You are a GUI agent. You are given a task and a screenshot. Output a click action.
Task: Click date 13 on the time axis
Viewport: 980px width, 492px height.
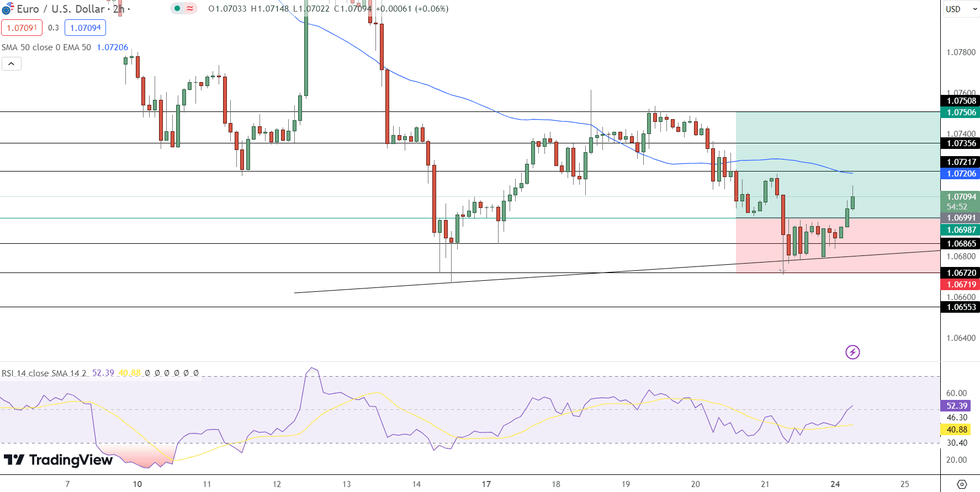click(347, 484)
